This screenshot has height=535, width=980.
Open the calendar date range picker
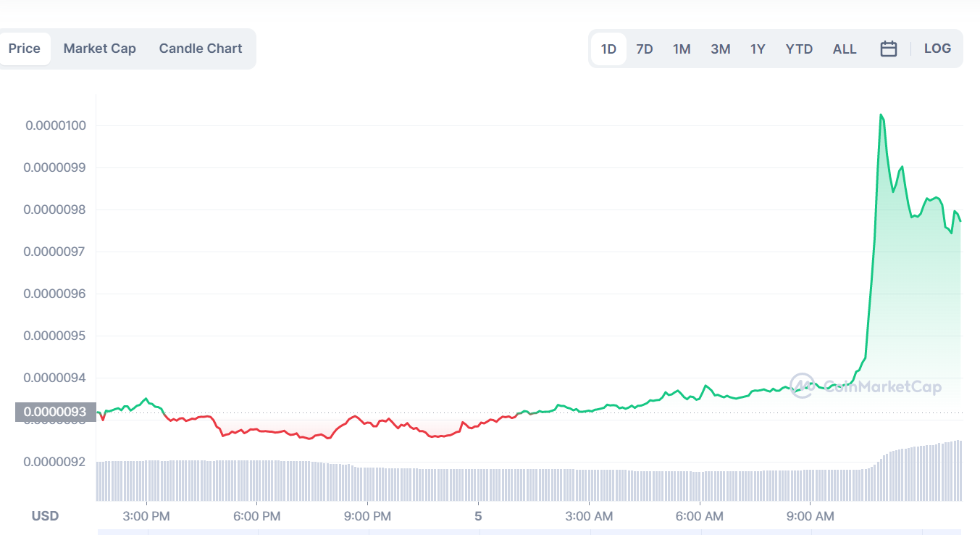pos(889,49)
